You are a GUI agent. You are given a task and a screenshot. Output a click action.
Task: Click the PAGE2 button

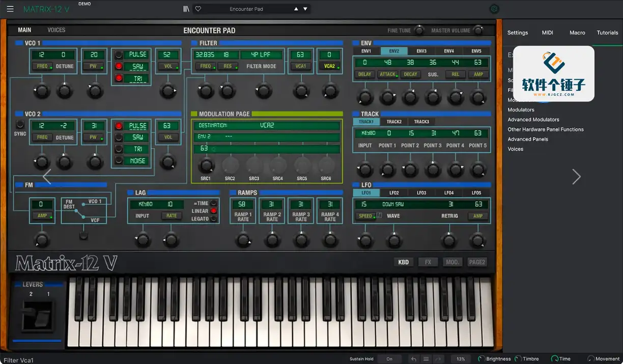click(x=477, y=262)
